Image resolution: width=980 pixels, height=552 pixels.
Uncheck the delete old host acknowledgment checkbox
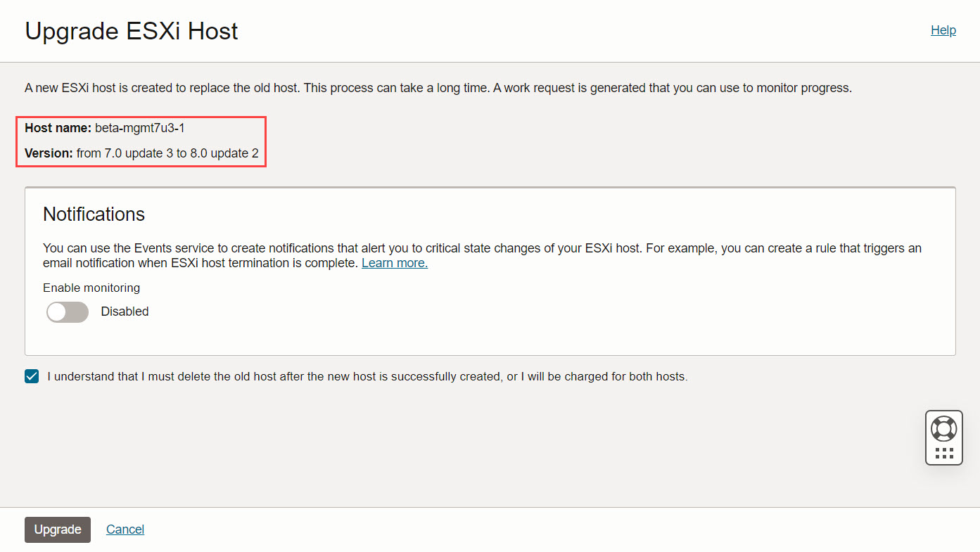(x=32, y=376)
